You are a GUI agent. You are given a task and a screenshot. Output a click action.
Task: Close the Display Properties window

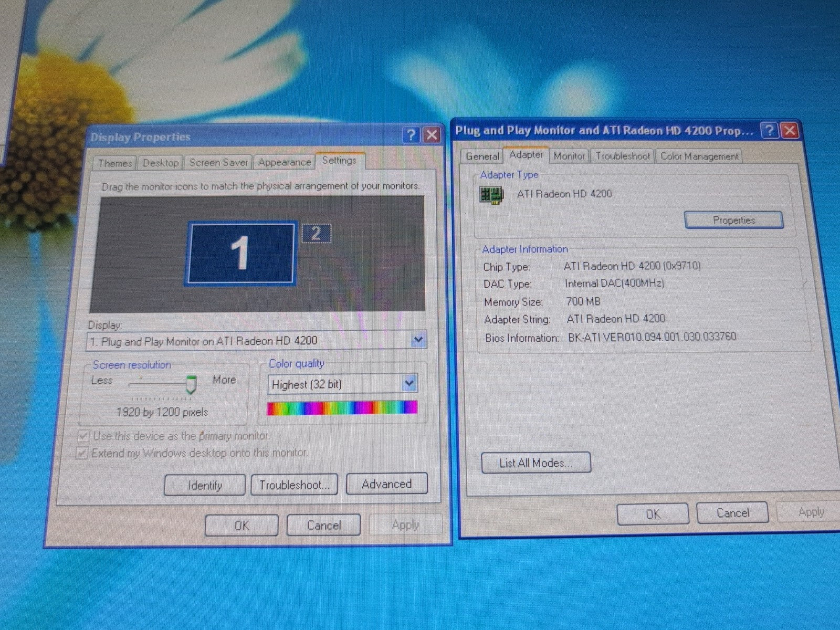click(x=432, y=135)
